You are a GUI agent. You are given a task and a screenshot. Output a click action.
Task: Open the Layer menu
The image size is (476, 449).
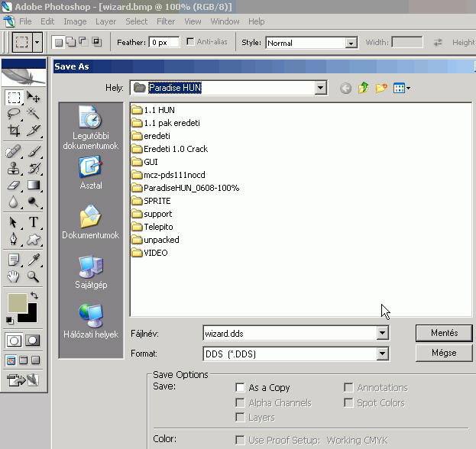tap(105, 21)
